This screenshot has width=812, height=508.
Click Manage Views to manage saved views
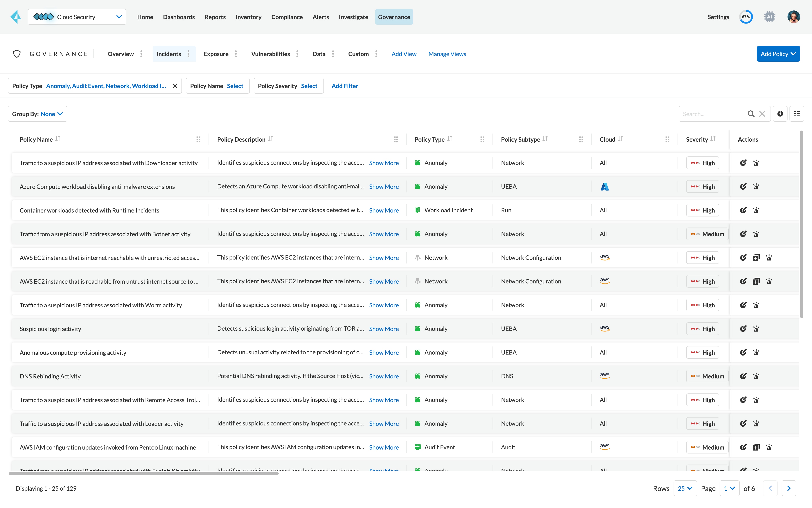click(x=447, y=54)
